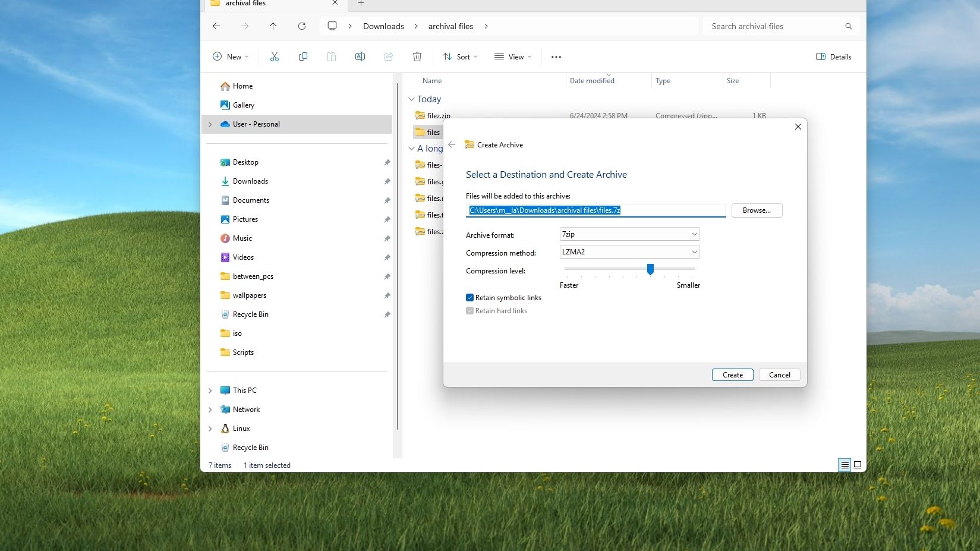Toggle the Details pane button
Image resolution: width=980 pixels, height=551 pixels.
(x=833, y=56)
